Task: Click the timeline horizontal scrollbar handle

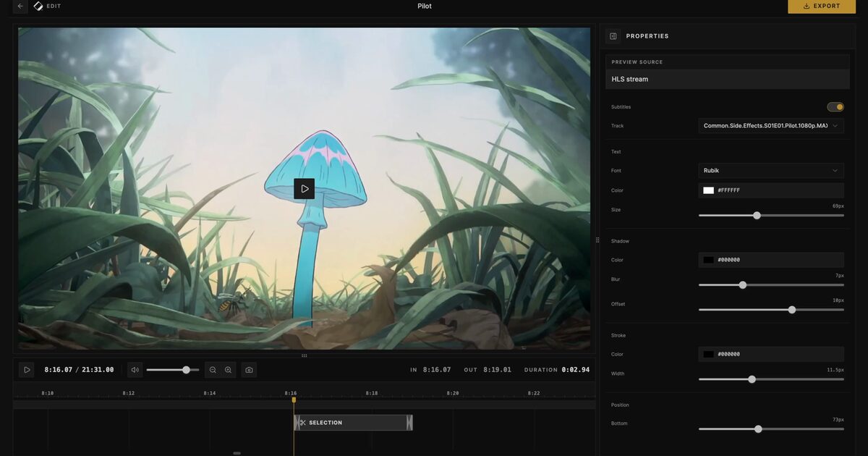Action: coord(237,453)
